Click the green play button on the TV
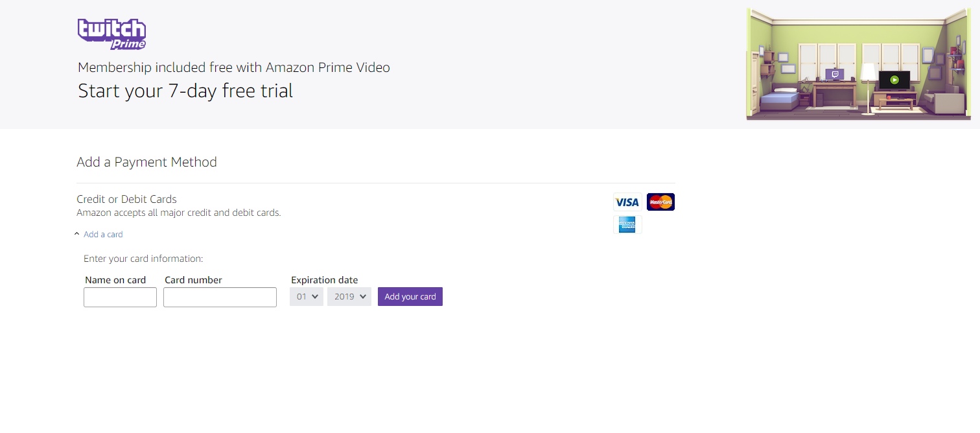 point(894,80)
